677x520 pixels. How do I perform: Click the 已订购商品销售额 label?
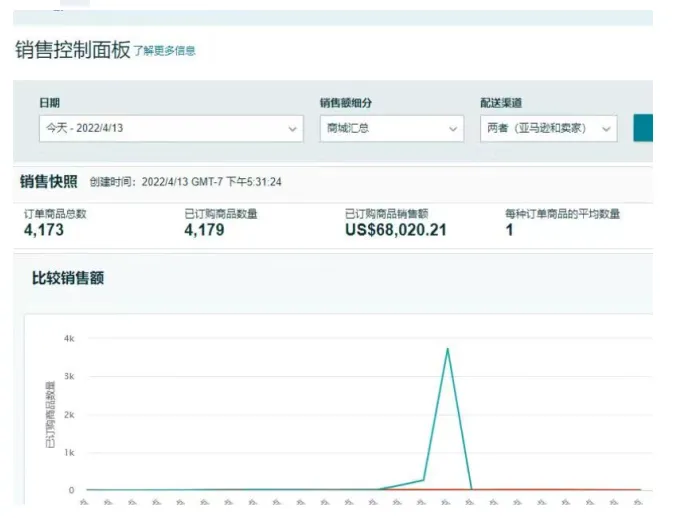(x=387, y=214)
